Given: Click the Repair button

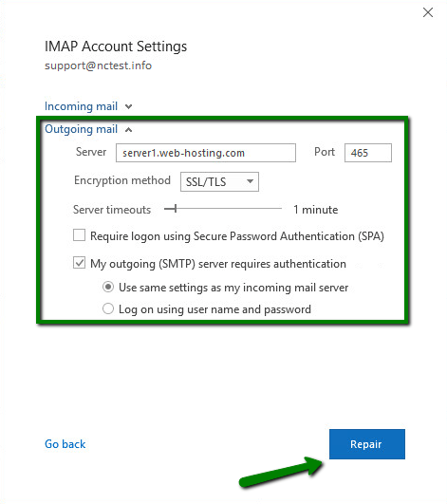Looking at the screenshot, I should click(367, 444).
